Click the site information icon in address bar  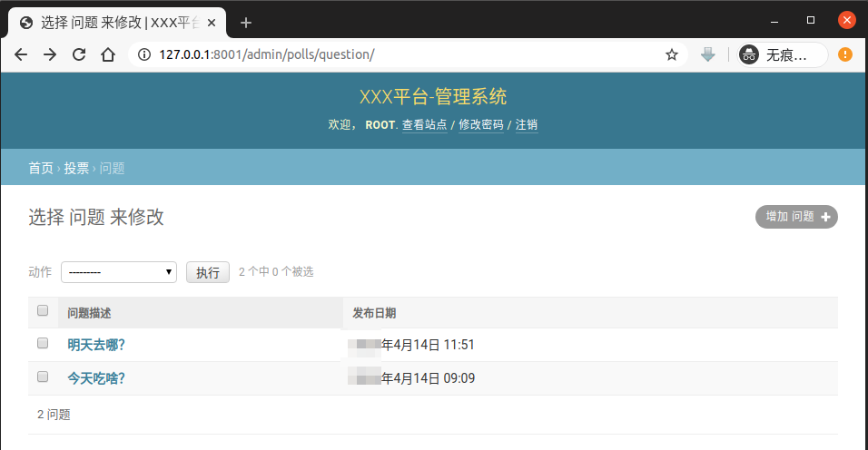pyautogui.click(x=143, y=54)
